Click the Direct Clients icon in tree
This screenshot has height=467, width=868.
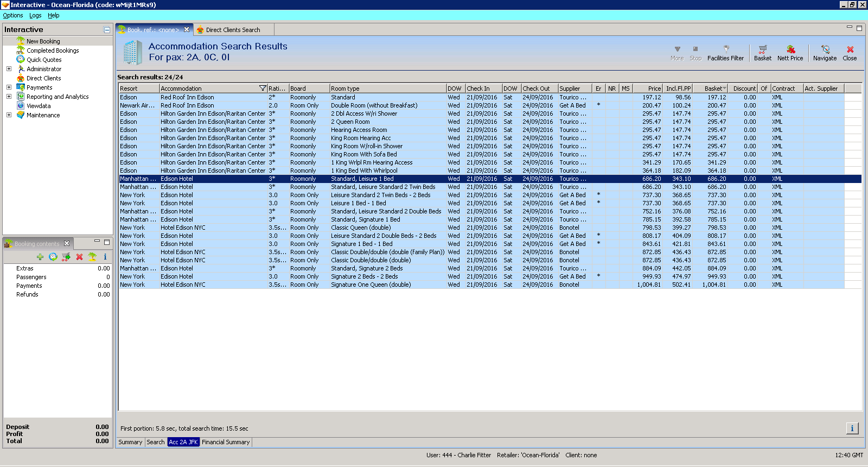21,78
